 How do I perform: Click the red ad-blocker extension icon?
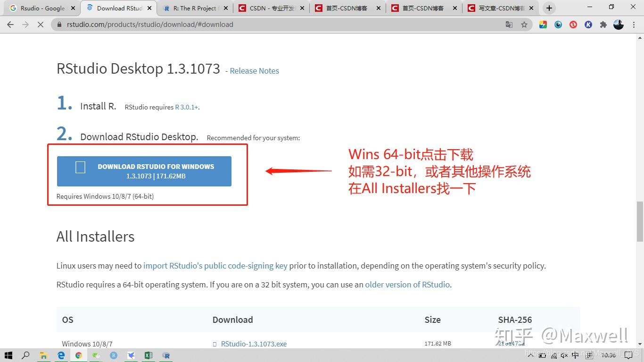point(573,25)
